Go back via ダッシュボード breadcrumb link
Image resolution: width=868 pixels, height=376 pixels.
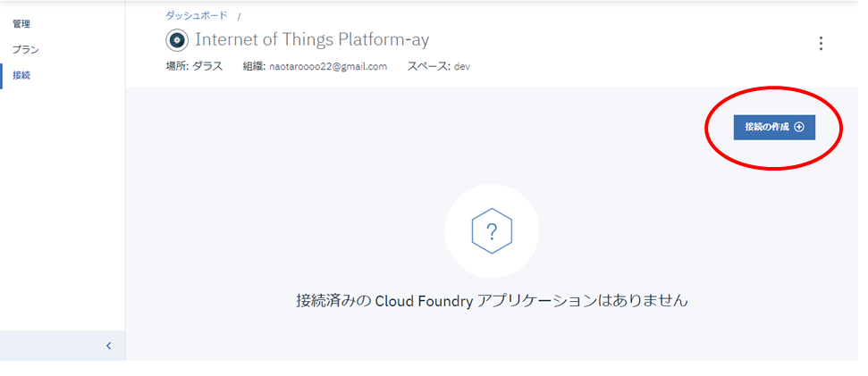coord(196,16)
